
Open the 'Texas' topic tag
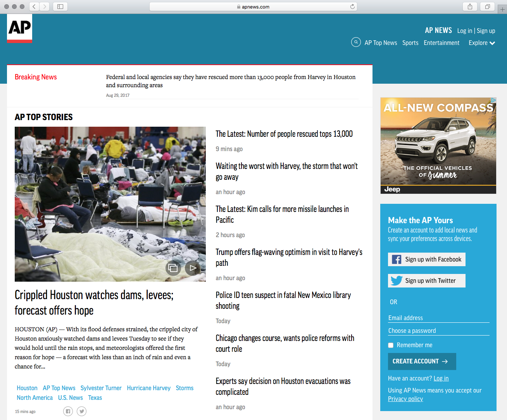click(95, 398)
